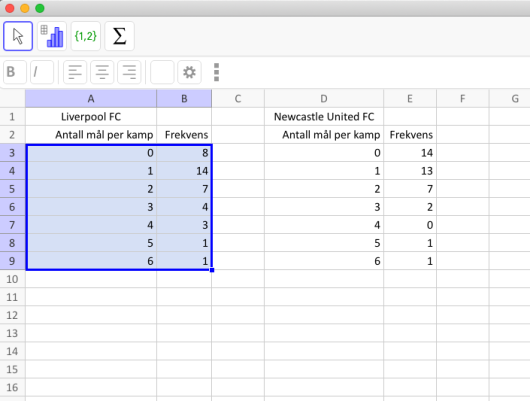Select the Move arrow tool
Viewport: 530px width, 401px height.
coord(18,36)
